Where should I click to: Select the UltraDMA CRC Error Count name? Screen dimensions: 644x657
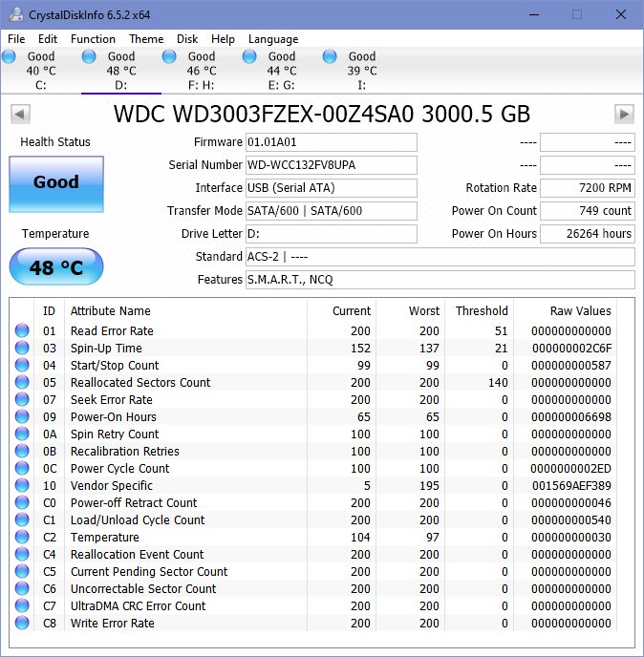click(x=138, y=605)
